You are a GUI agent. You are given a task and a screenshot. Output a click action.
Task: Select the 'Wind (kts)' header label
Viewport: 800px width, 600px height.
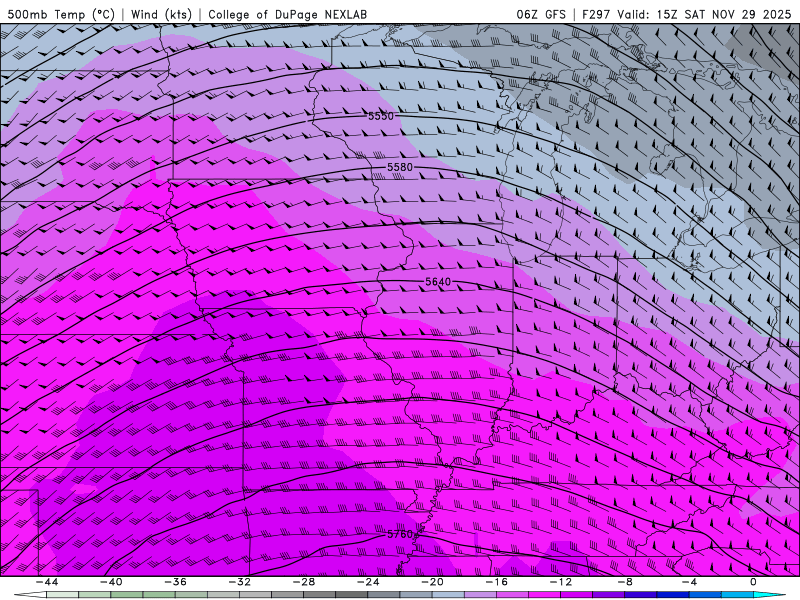(x=161, y=15)
